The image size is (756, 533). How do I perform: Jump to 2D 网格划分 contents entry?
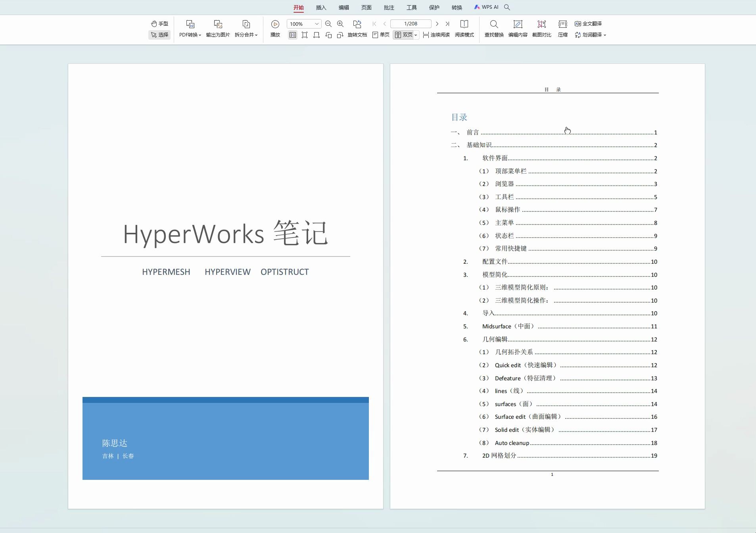[x=560, y=456]
